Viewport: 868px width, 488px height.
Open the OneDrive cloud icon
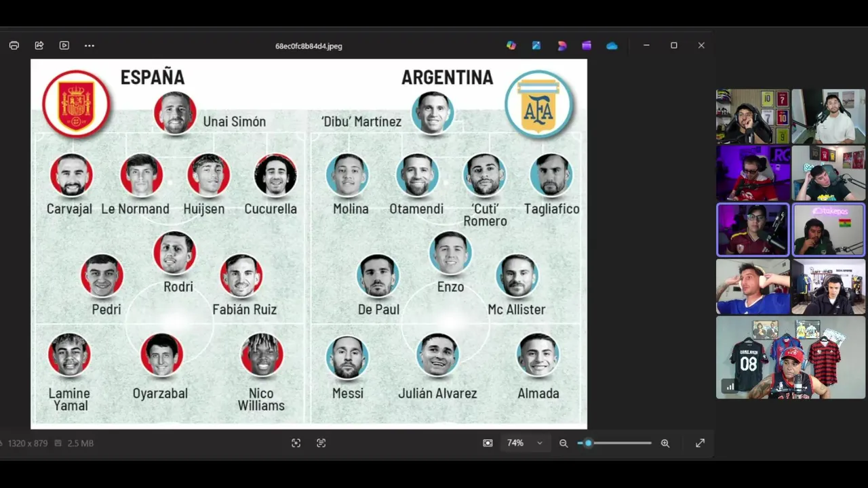pos(612,45)
